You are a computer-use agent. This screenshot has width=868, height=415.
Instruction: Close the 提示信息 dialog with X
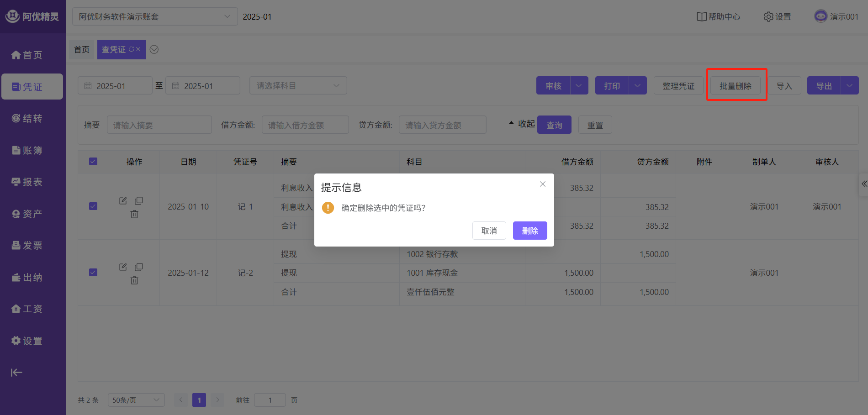[543, 184]
